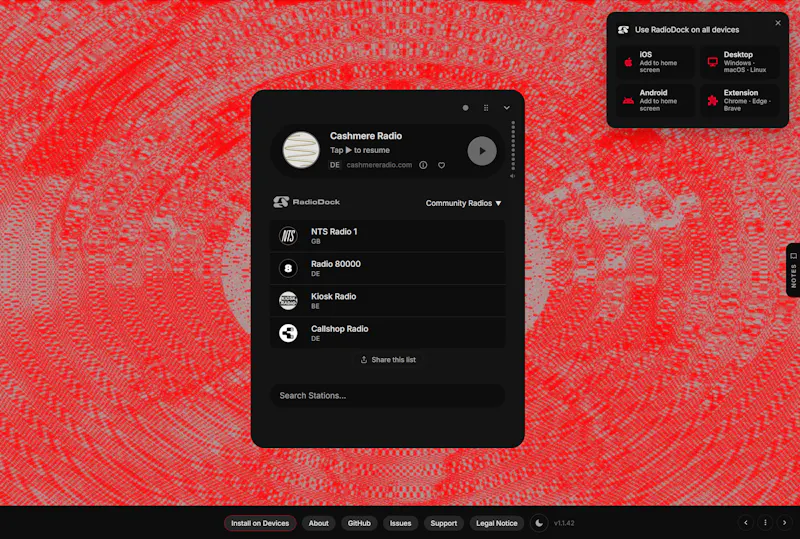Screen dimensions: 800x539
Task: Click the DE country badge in the player
Action: tap(335, 165)
